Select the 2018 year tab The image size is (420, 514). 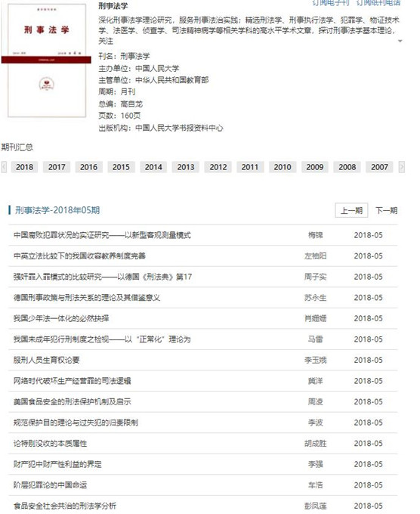25,167
